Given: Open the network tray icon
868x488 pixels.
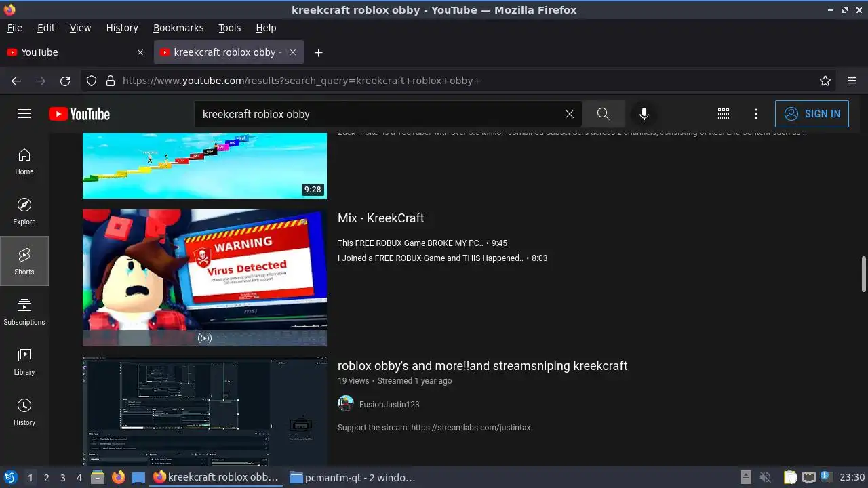Looking at the screenshot, I should pos(808,477).
